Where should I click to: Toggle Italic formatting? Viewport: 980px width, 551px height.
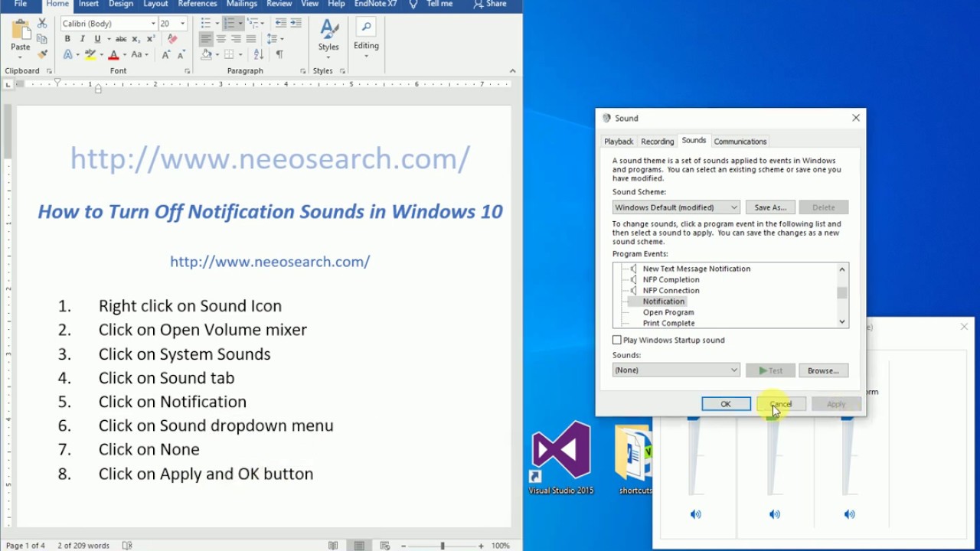pos(82,39)
